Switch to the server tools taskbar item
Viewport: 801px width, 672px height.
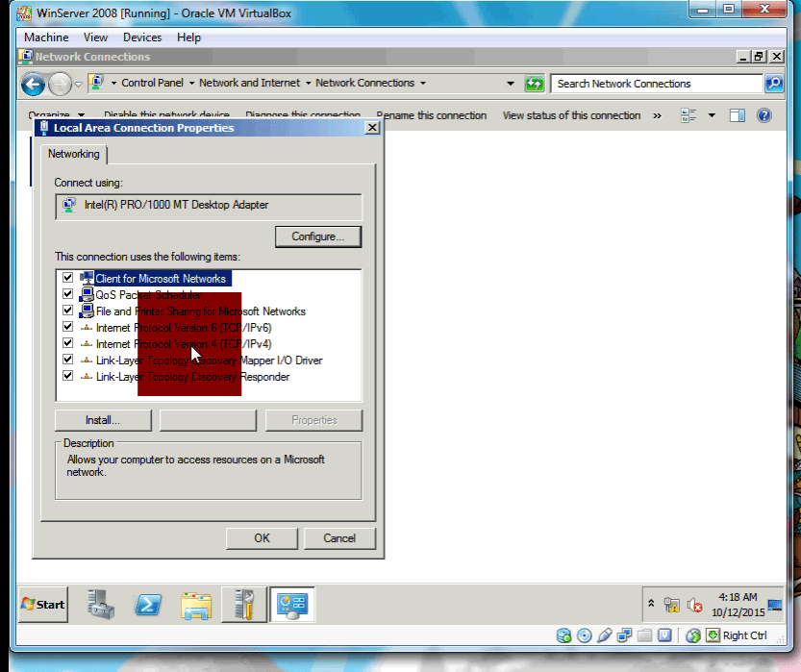point(244,605)
